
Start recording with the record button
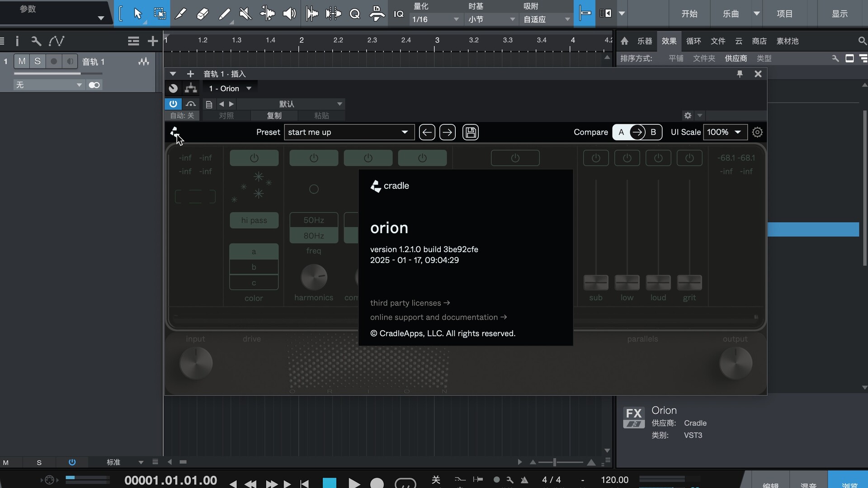tap(377, 483)
